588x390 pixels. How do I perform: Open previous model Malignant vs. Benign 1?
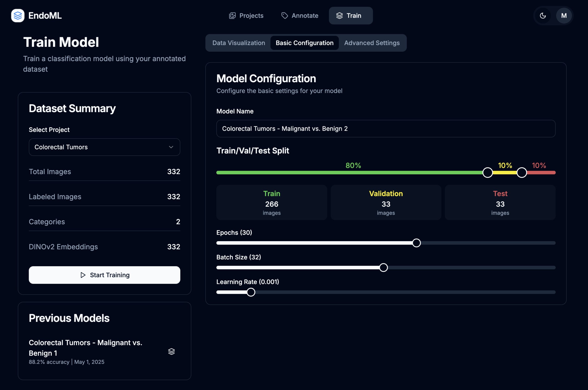click(x=85, y=348)
